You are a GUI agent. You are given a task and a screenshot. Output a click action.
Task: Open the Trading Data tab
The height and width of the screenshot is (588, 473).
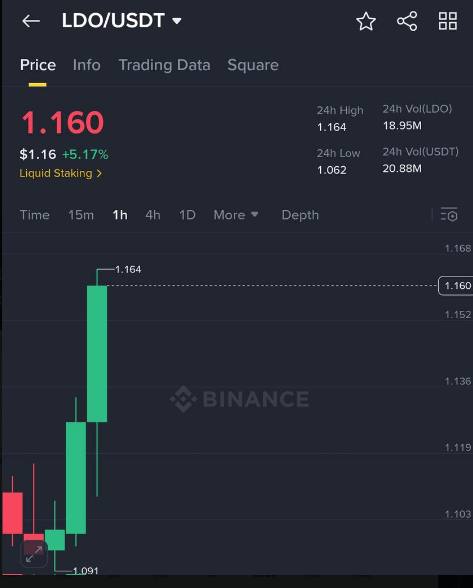[164, 65]
